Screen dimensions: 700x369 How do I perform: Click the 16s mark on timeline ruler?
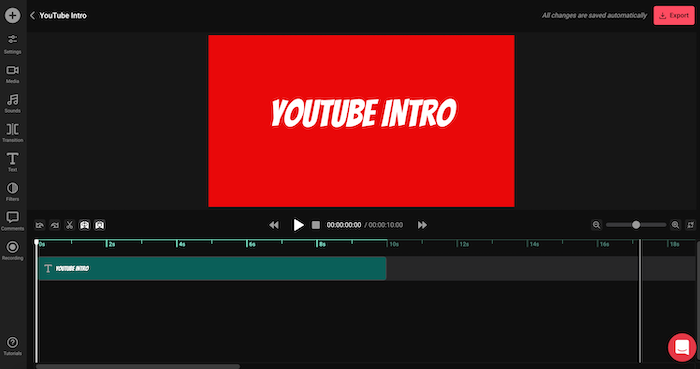[x=604, y=245]
